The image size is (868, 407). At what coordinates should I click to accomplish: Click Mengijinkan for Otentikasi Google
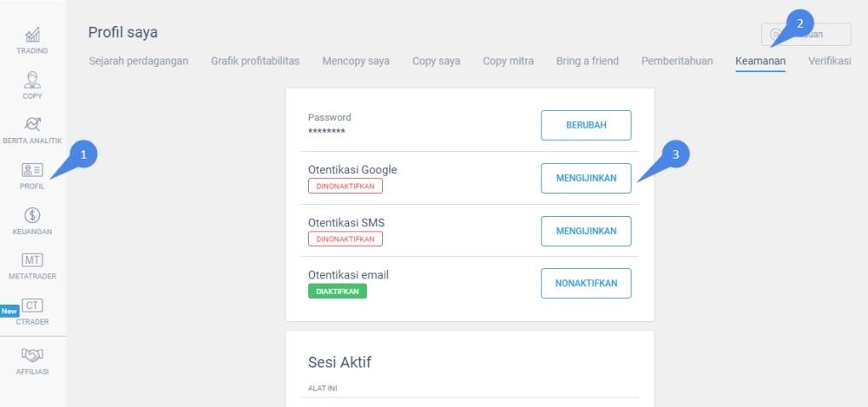point(586,178)
